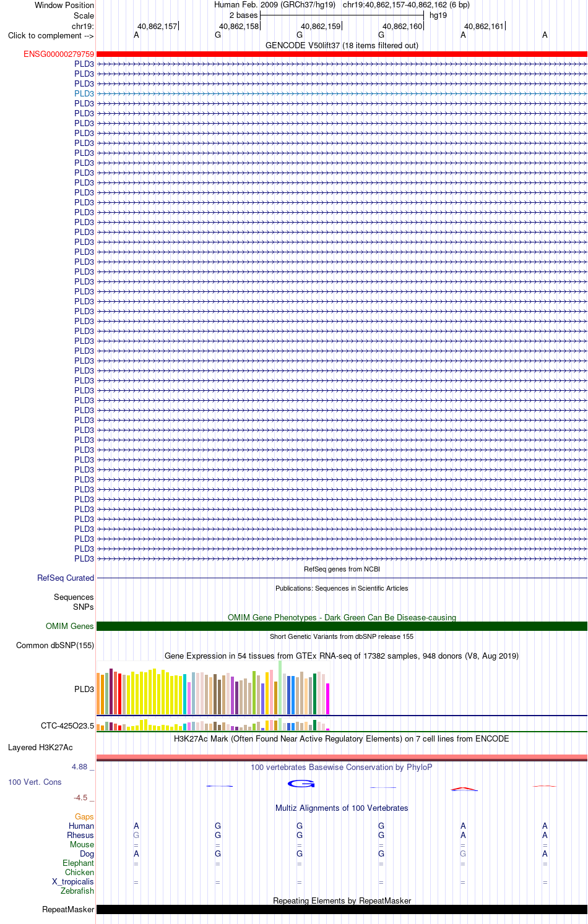Click 'Multiz Alignments of 100 Vertebrates' title

coord(342,808)
